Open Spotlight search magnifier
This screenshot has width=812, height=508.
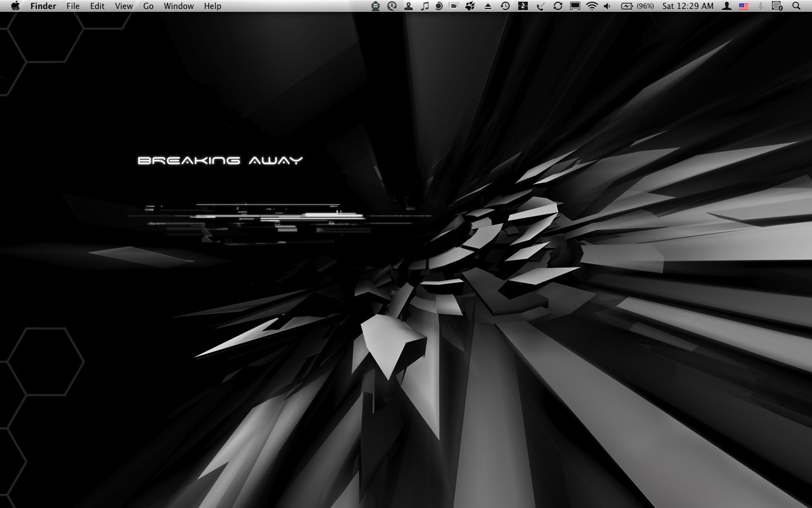pos(796,6)
